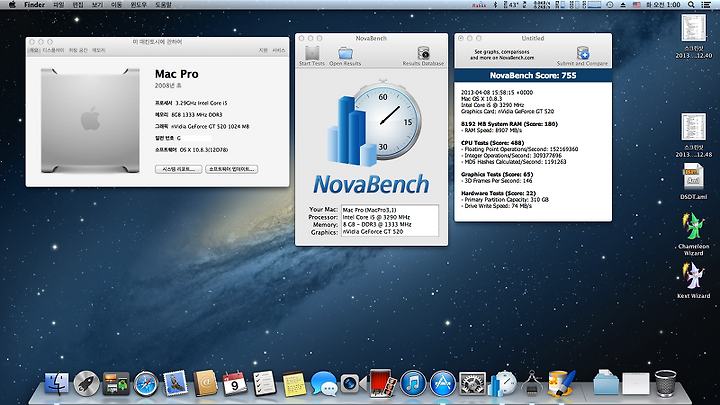Open Results folder icon in NovaBench
The image size is (720, 405).
[345, 53]
